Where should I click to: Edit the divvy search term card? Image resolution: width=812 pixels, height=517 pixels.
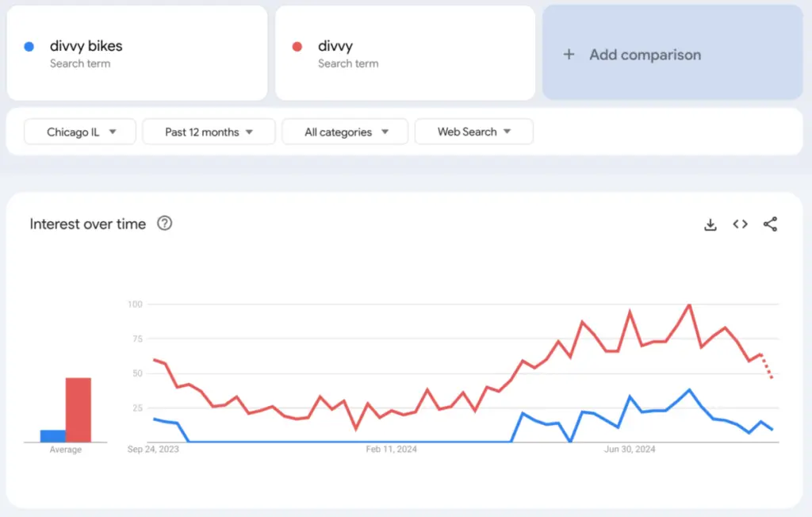(335, 46)
